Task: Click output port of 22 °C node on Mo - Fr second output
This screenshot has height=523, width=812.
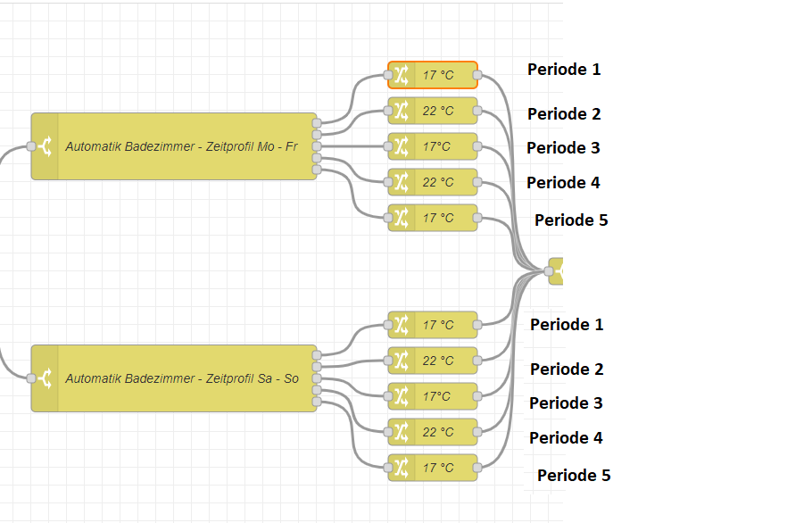Action: tap(477, 111)
